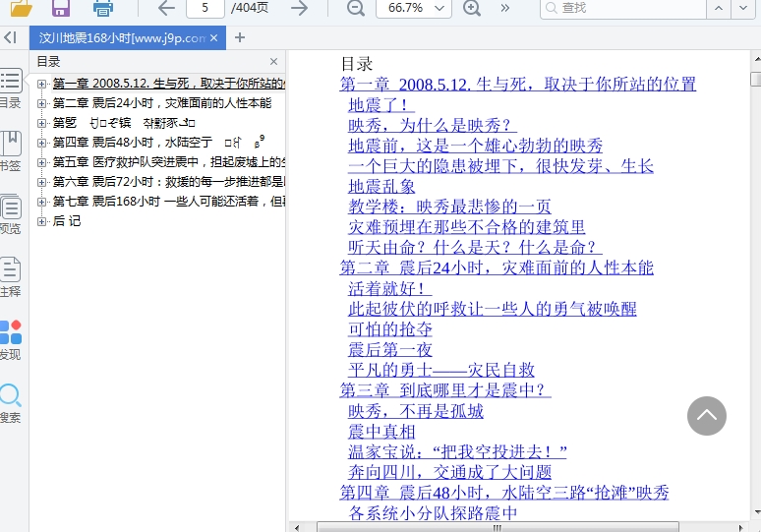Open the 搜索 search sidebar panel
This screenshot has height=532, width=761.
tap(11, 402)
